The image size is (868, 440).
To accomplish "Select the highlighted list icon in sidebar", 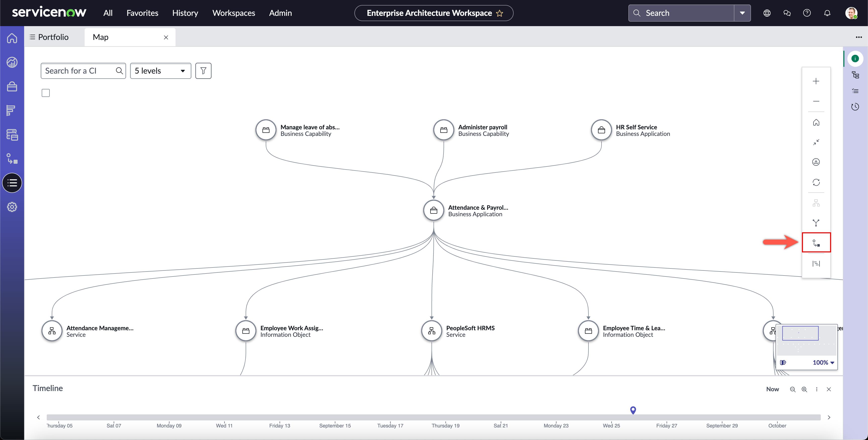I will 12,183.
